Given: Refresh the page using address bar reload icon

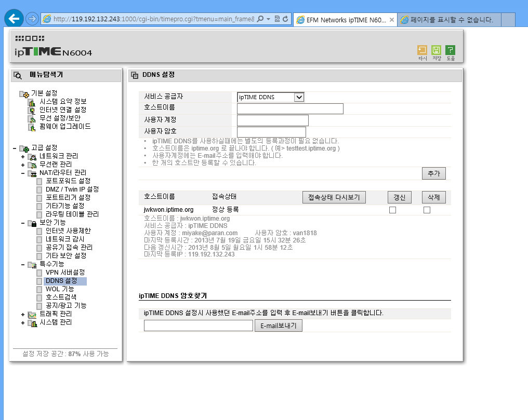Looking at the screenshot, I should [285, 19].
